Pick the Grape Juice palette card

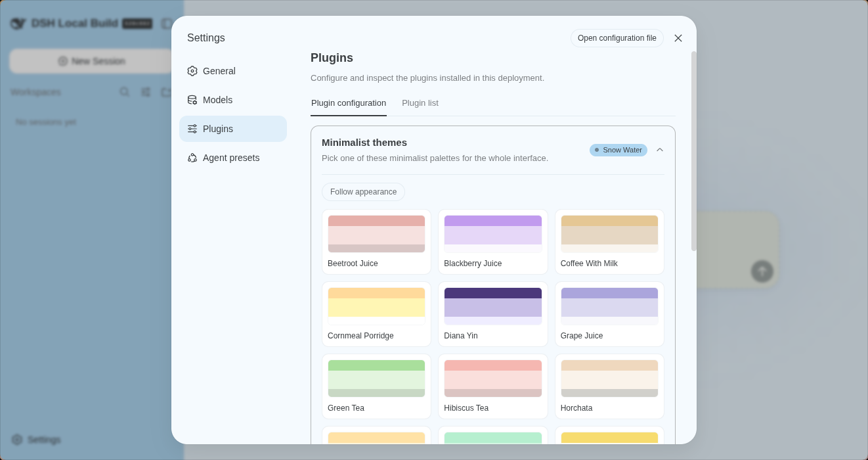[609, 314]
